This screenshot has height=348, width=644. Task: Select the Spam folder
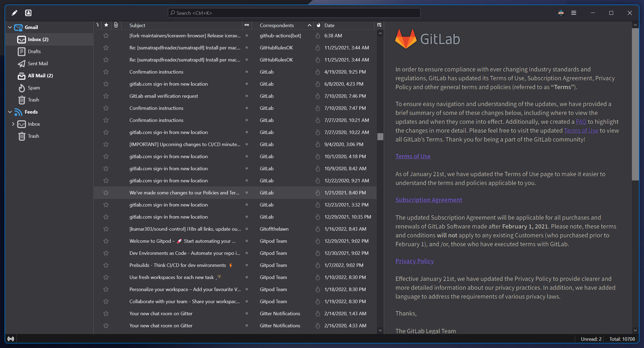pos(34,88)
